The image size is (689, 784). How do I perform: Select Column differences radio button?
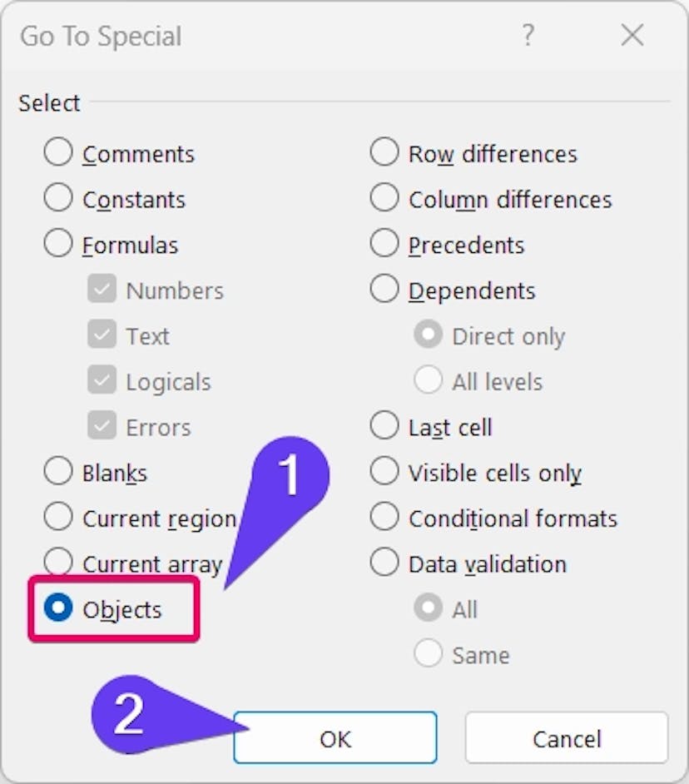[384, 199]
